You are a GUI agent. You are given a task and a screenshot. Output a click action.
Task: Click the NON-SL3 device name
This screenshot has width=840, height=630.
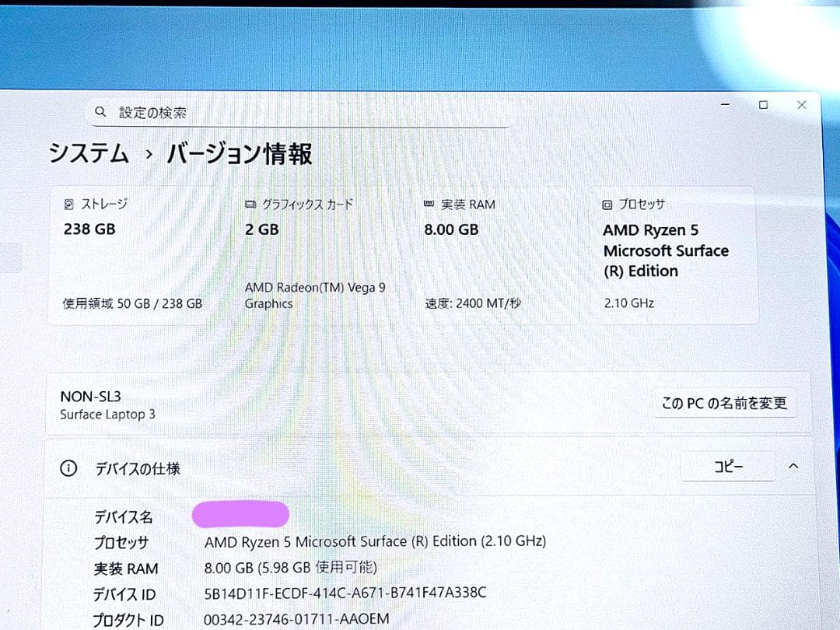pos(90,397)
